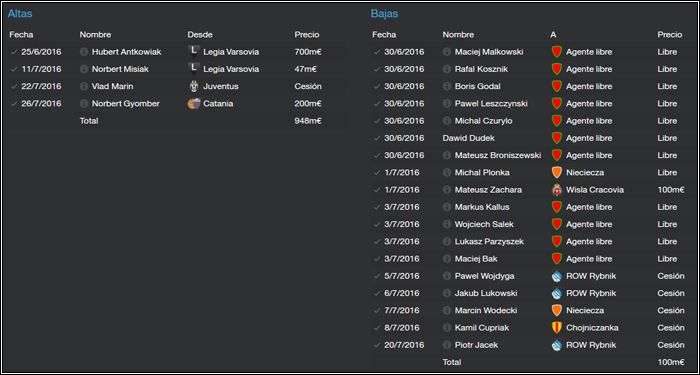
Task: Open Pawel Wojdyga player profile
Action: [x=484, y=276]
